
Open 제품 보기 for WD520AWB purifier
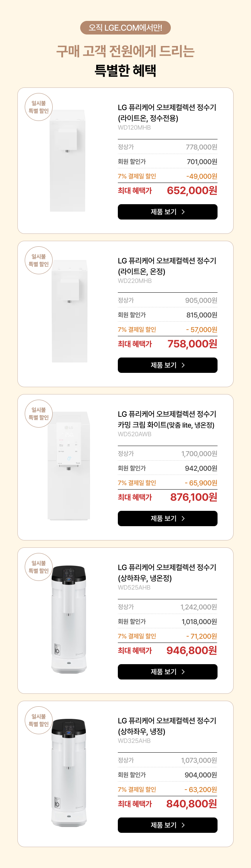168,519
